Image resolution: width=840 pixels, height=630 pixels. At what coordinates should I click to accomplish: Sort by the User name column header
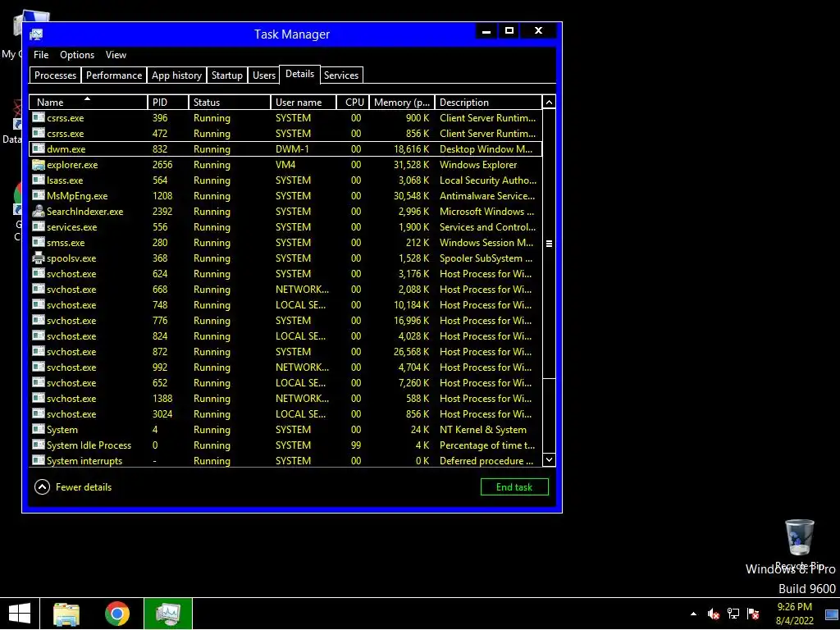click(304, 102)
